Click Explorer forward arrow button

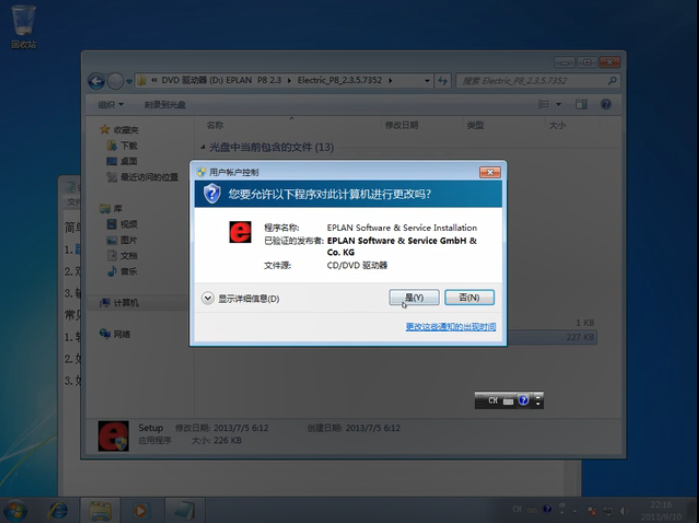(115, 81)
